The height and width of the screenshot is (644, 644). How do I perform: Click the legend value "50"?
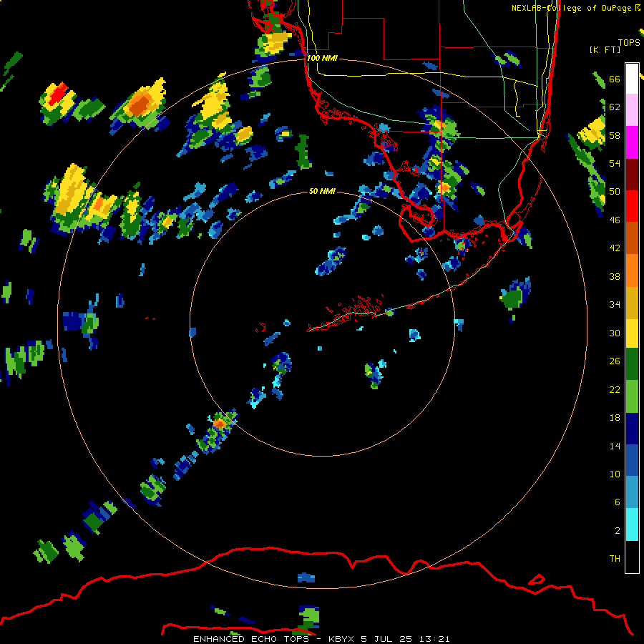coord(615,192)
